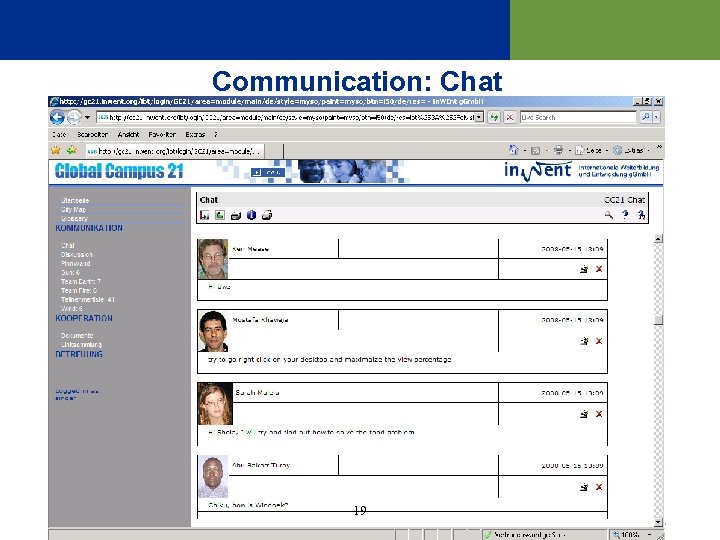The width and height of the screenshot is (720, 540).
Task: Click the question mark help icon in chat header
Action: click(625, 214)
